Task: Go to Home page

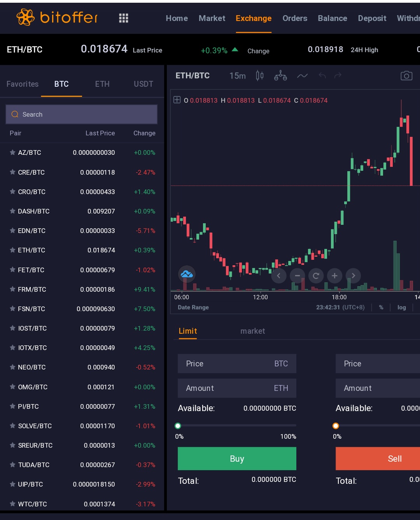Action: [x=177, y=18]
